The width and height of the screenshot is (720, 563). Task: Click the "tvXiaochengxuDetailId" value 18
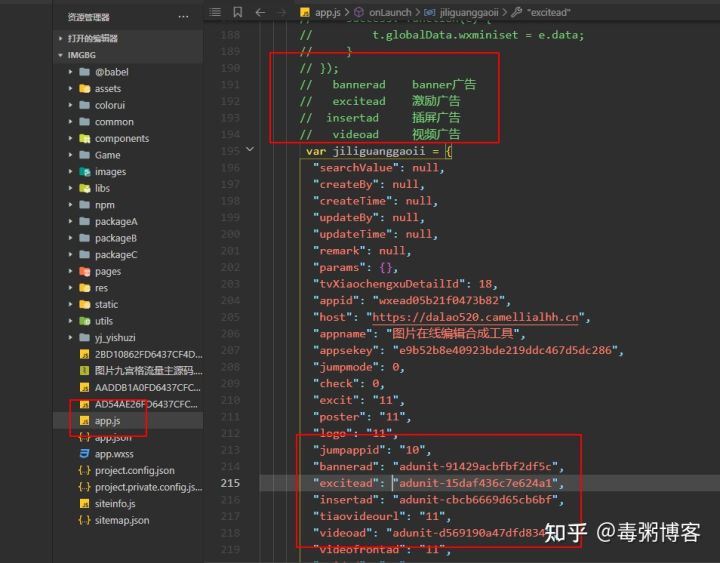pyautogui.click(x=485, y=284)
